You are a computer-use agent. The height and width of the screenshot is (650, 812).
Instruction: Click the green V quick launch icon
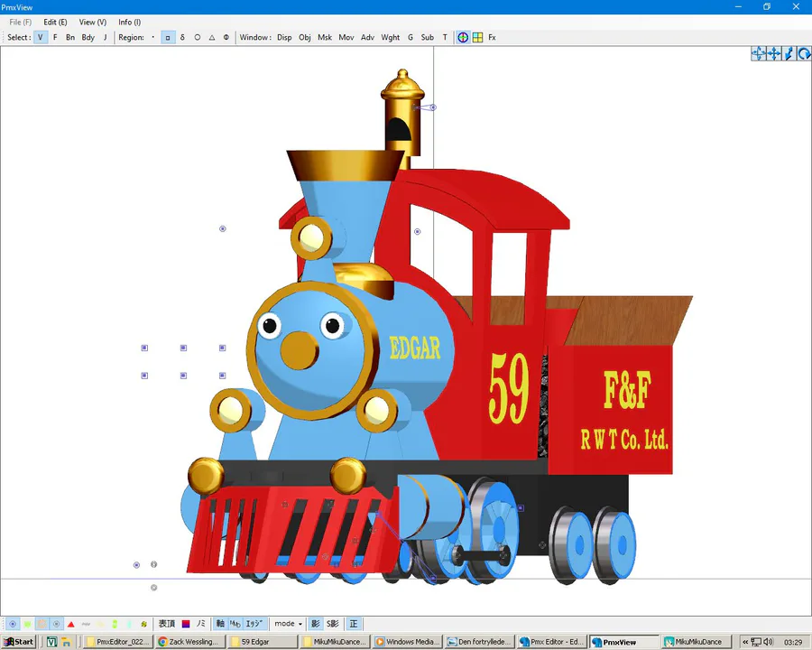coord(51,642)
